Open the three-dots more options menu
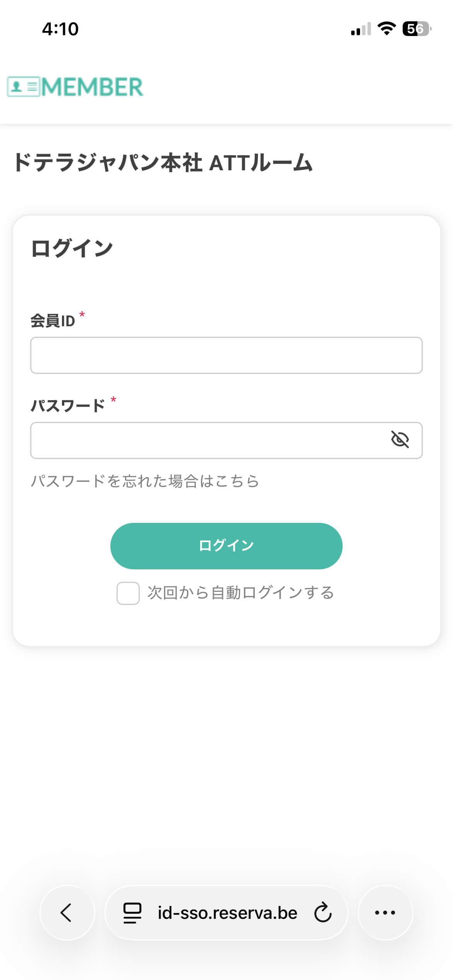This screenshot has height=980, width=453. (x=385, y=912)
